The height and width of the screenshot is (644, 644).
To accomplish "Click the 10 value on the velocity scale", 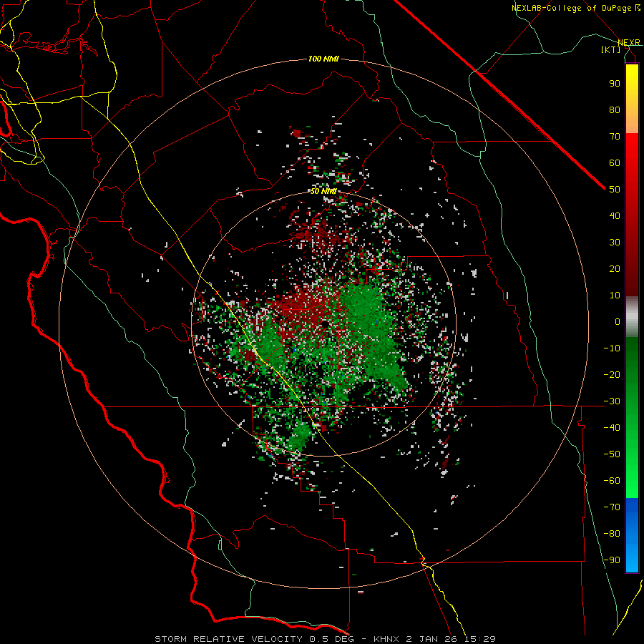I will click(615, 296).
